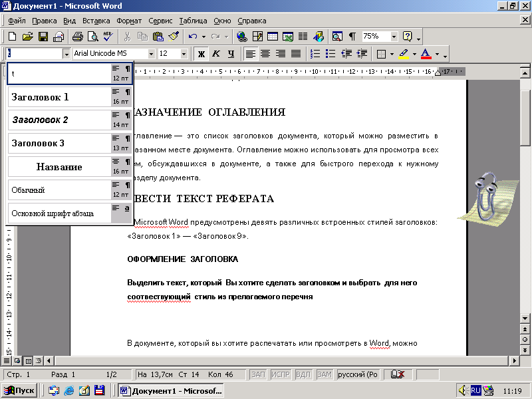Apply red font color A
The width and height of the screenshot is (532, 399).
coord(426,54)
